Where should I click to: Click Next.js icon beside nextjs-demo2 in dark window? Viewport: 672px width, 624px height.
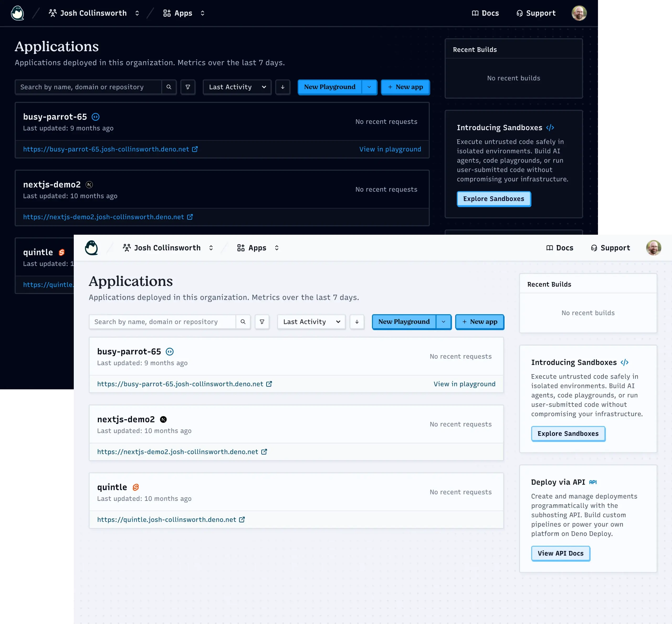pyautogui.click(x=89, y=185)
